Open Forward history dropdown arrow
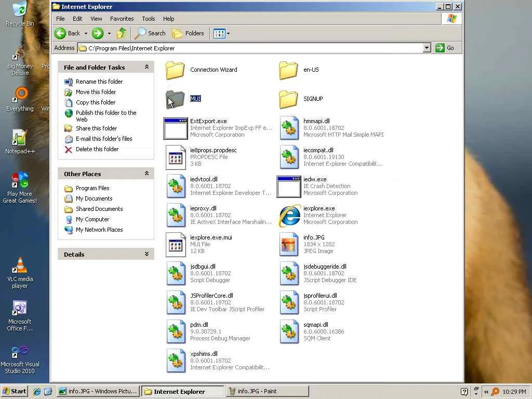The width and height of the screenshot is (532, 399). coord(109,33)
